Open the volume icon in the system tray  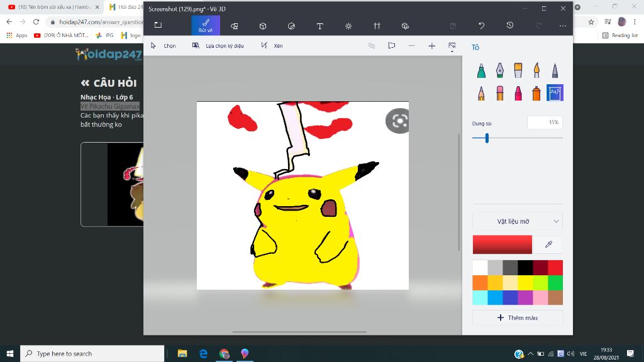tap(570, 353)
